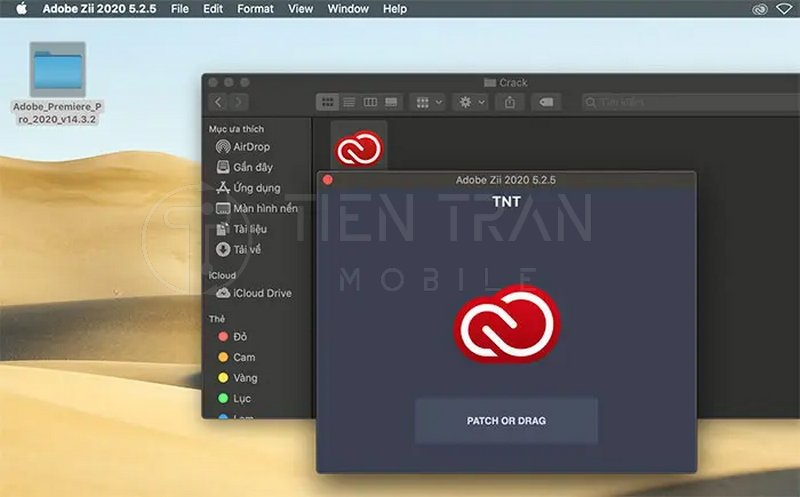
Task: Open the Adobe Zii 2020 5.2.5 app menu
Action: 99,9
